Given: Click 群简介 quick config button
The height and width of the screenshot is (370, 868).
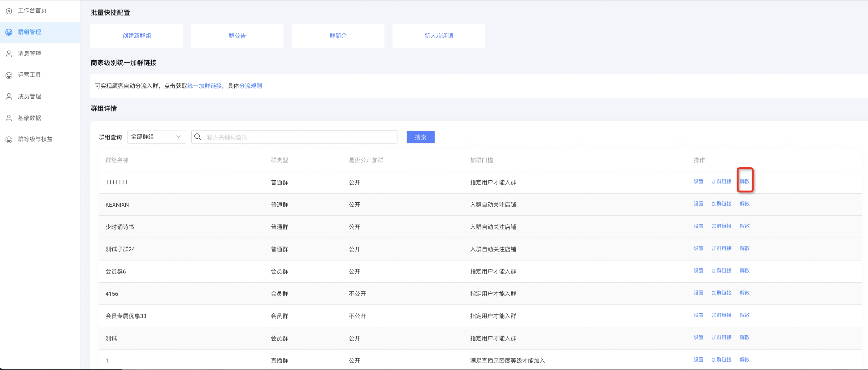Looking at the screenshot, I should (338, 36).
